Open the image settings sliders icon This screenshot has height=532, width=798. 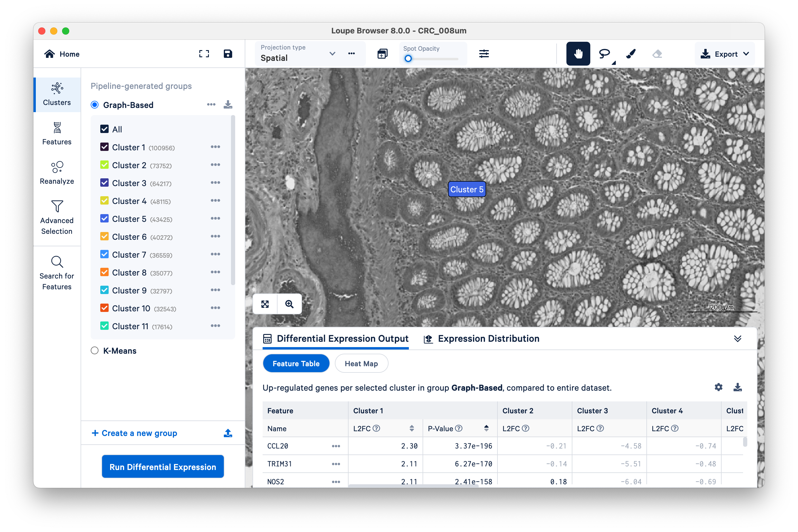pos(484,54)
